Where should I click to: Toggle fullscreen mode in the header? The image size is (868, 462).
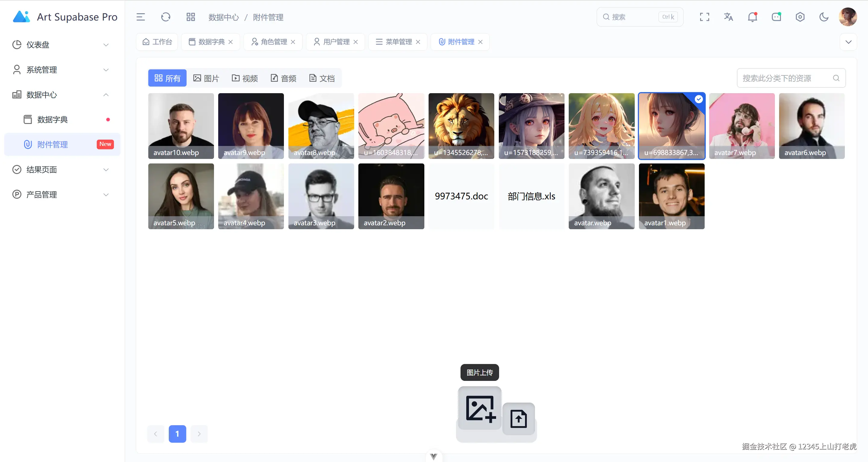704,17
